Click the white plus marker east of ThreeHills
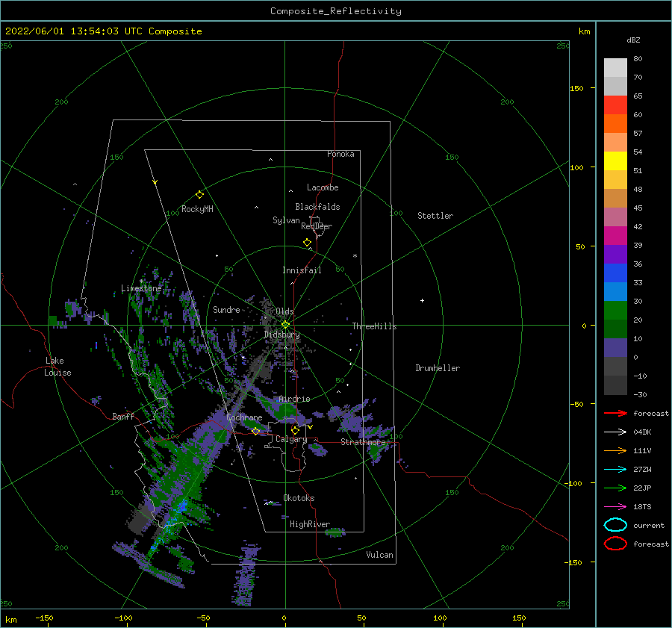The image size is (672, 628). (422, 300)
